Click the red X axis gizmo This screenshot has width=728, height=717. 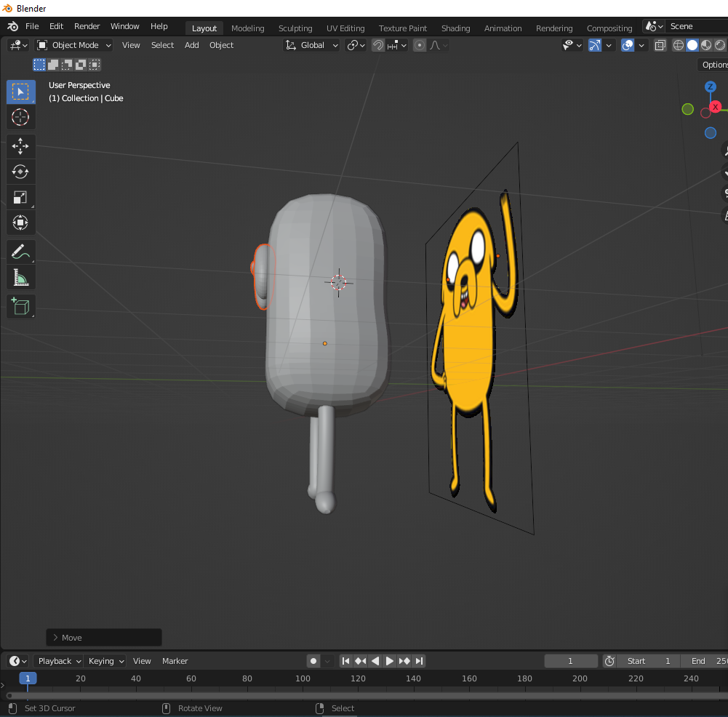point(716,107)
